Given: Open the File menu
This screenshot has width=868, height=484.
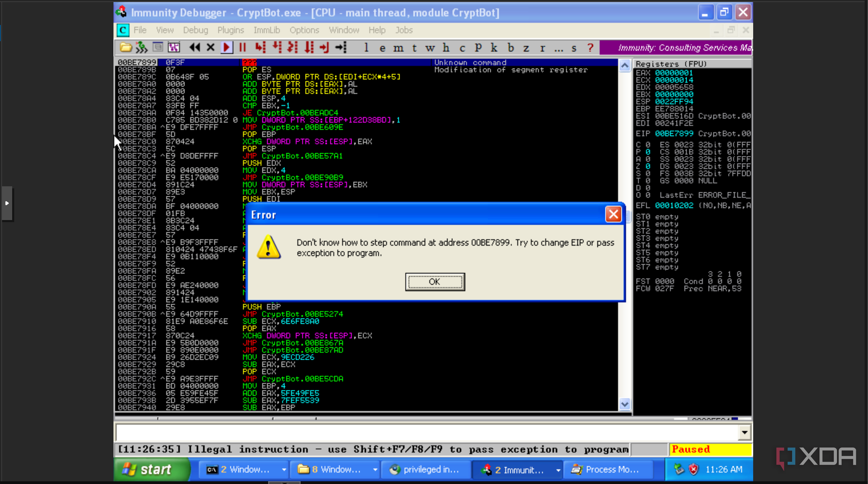Looking at the screenshot, I should [140, 30].
